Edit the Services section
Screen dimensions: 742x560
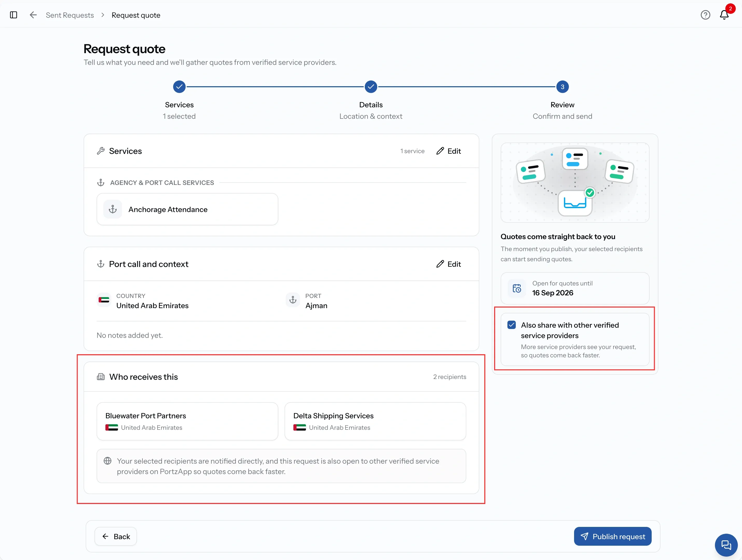tap(449, 151)
